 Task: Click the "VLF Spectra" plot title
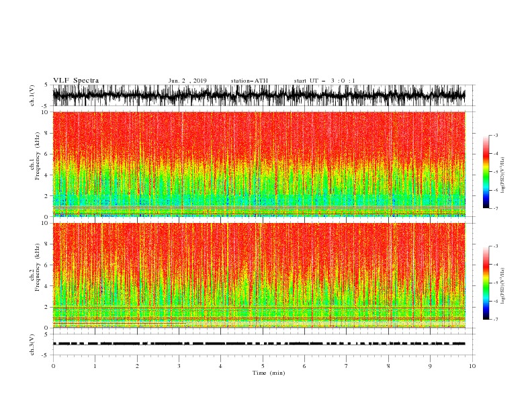click(76, 81)
